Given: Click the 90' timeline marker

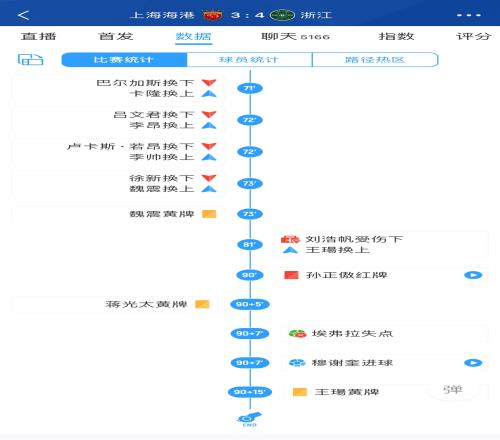Looking at the screenshot, I should (250, 275).
